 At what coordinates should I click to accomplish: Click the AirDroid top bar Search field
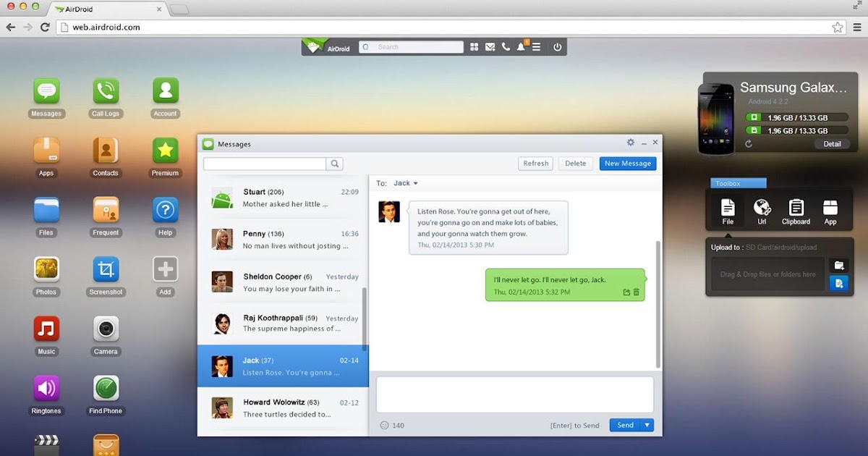click(411, 47)
